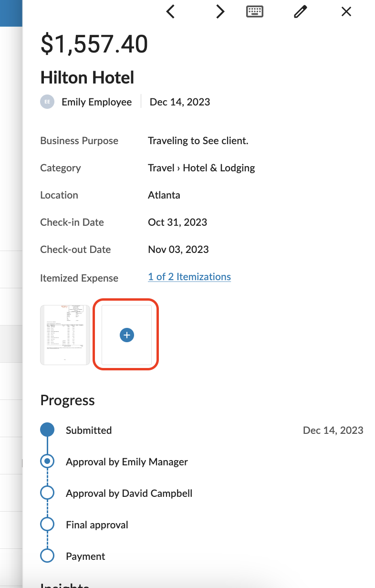Click the EE avatar for Emily Employee

pos(47,102)
